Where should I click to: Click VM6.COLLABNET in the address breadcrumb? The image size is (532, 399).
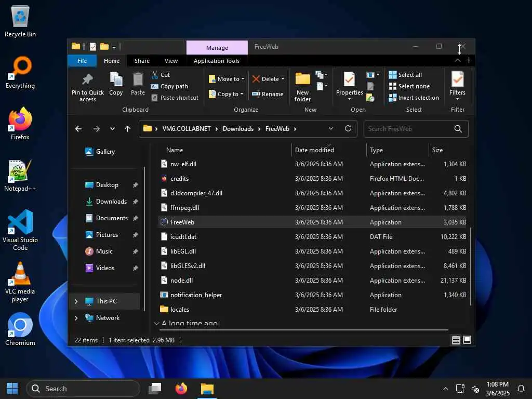coord(187,129)
